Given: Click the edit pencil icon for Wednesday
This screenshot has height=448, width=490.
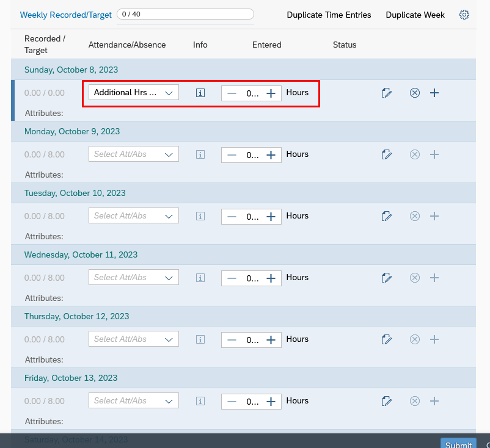Looking at the screenshot, I should point(387,277).
